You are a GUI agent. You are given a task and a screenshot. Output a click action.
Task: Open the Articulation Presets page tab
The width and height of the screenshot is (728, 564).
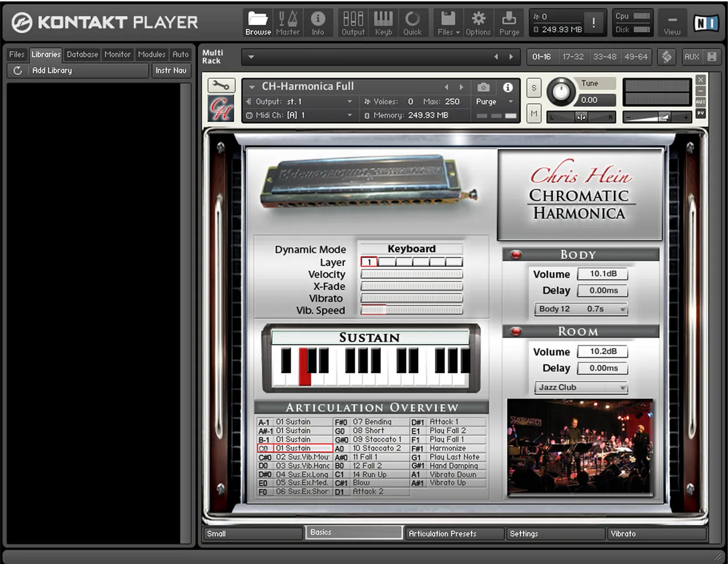click(454, 534)
